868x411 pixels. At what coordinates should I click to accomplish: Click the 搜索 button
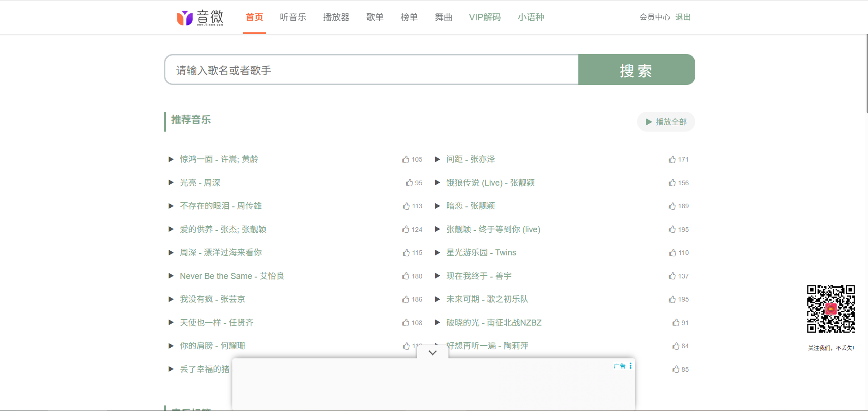[x=636, y=70]
